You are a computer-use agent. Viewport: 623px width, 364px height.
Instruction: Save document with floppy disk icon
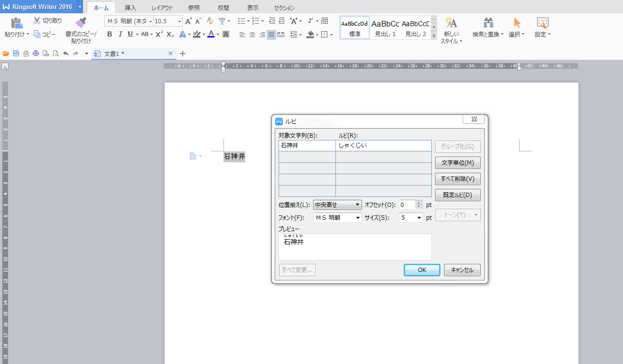pyautogui.click(x=16, y=54)
